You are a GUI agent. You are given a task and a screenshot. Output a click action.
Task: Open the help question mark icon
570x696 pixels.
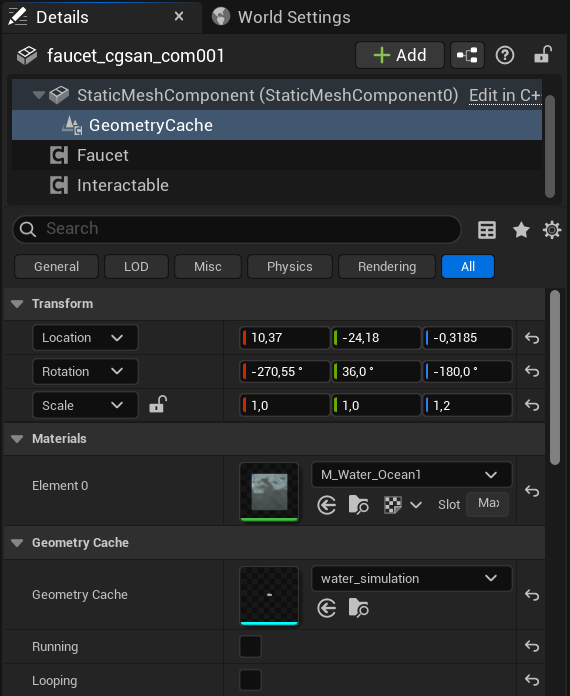coord(505,55)
